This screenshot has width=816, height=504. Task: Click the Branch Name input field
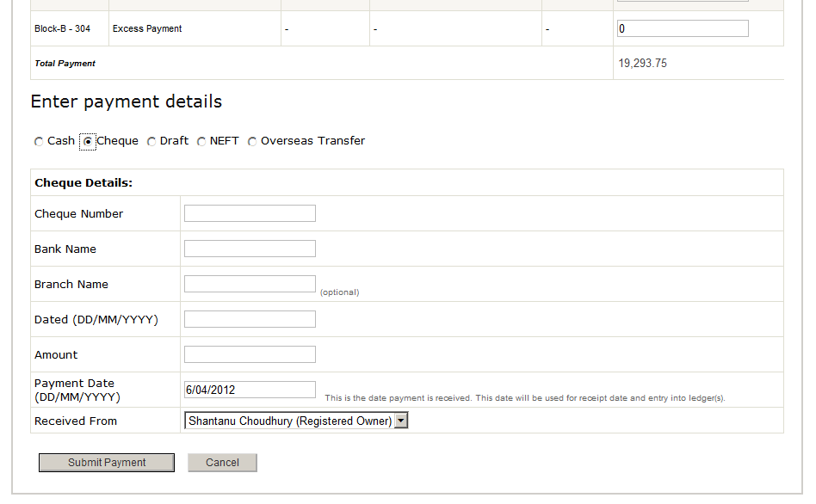pyautogui.click(x=250, y=284)
